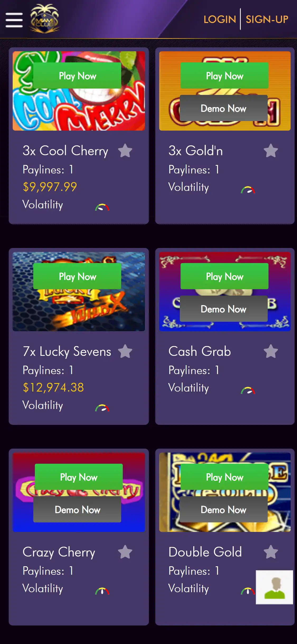
Task: Tap the Miami Club palm logo
Action: coord(44,19)
